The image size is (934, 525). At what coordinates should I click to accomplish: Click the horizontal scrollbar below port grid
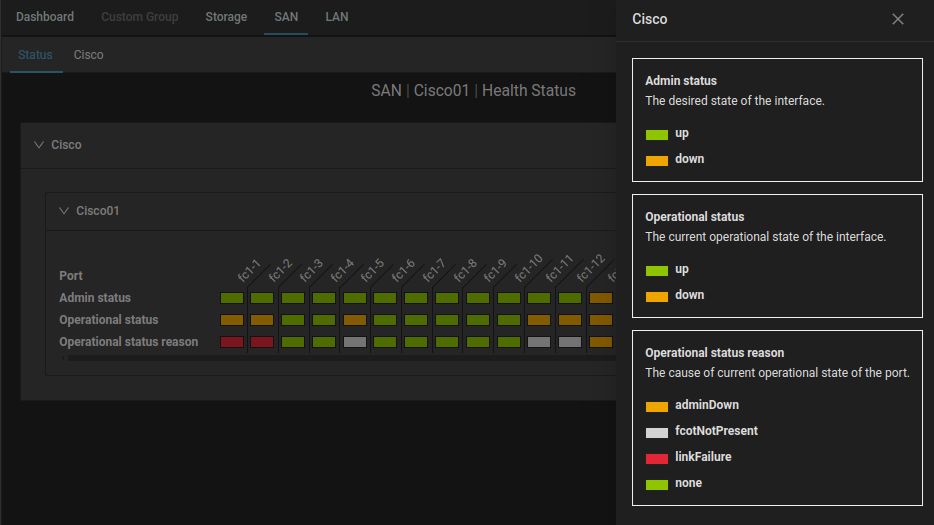pyautogui.click(x=340, y=357)
